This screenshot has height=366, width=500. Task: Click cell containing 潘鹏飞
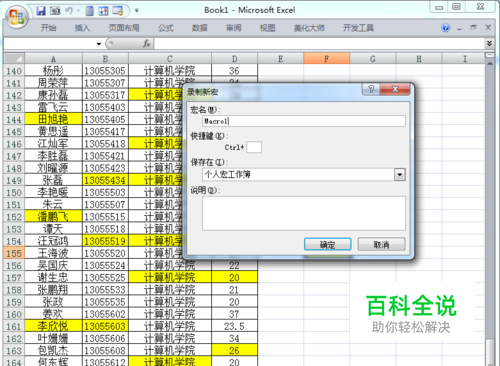tap(53, 217)
